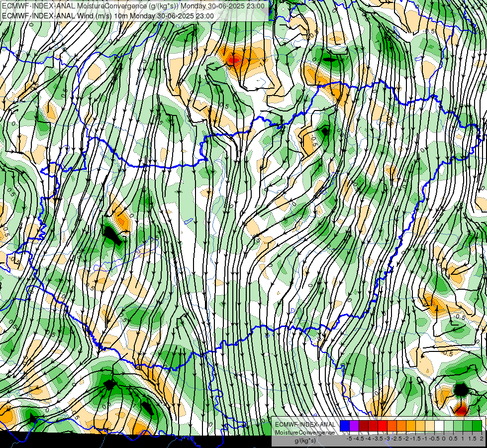Screen dimensions: 487x448
Task: Pick the lightest green swatch right of white
Action: pyautogui.click(x=449, y=426)
